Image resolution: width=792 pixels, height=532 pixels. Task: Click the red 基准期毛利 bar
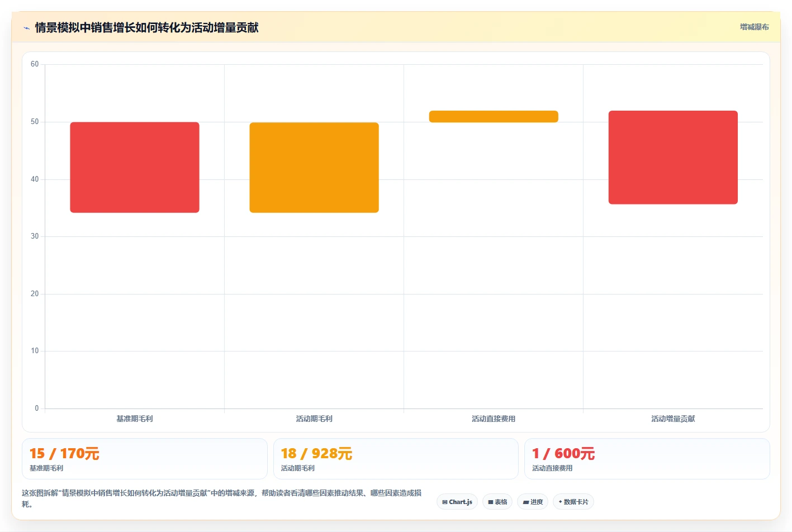[135, 167]
